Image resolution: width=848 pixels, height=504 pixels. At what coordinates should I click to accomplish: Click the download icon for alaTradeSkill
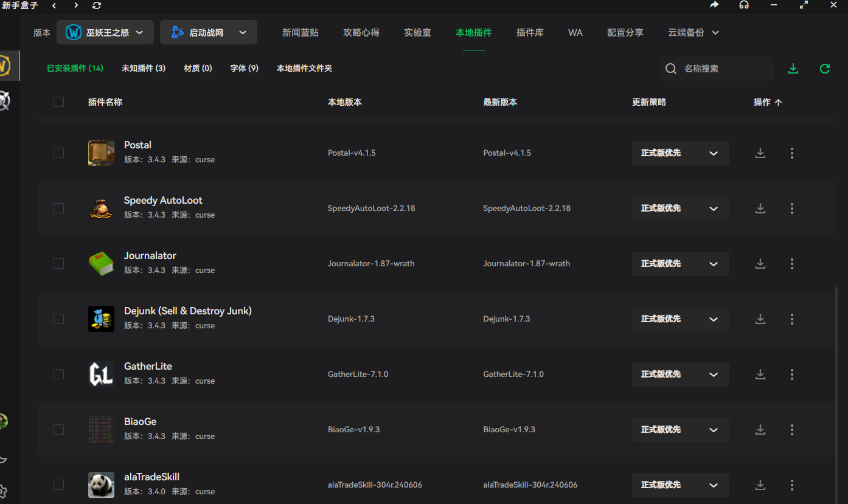click(x=760, y=485)
